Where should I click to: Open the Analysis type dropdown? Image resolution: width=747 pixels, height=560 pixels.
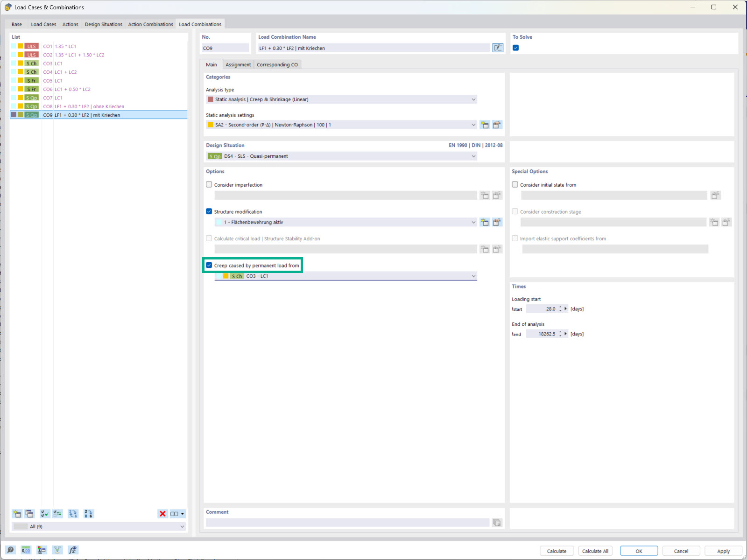(x=473, y=99)
